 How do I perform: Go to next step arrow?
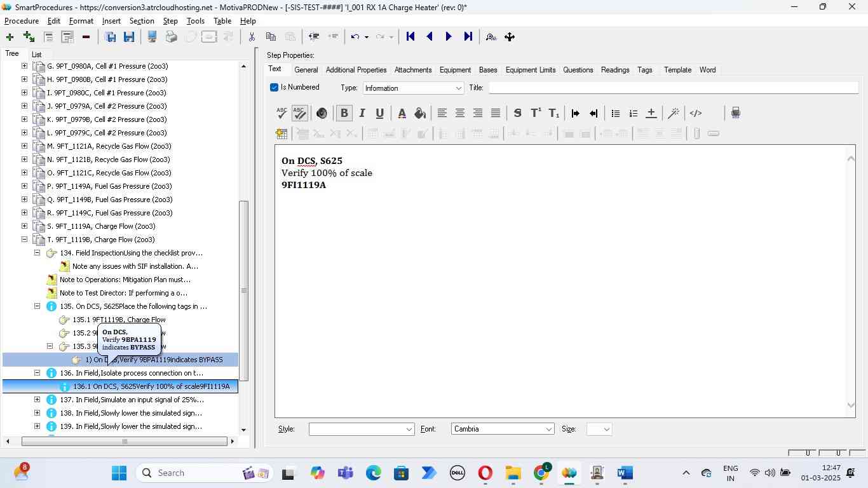point(449,37)
